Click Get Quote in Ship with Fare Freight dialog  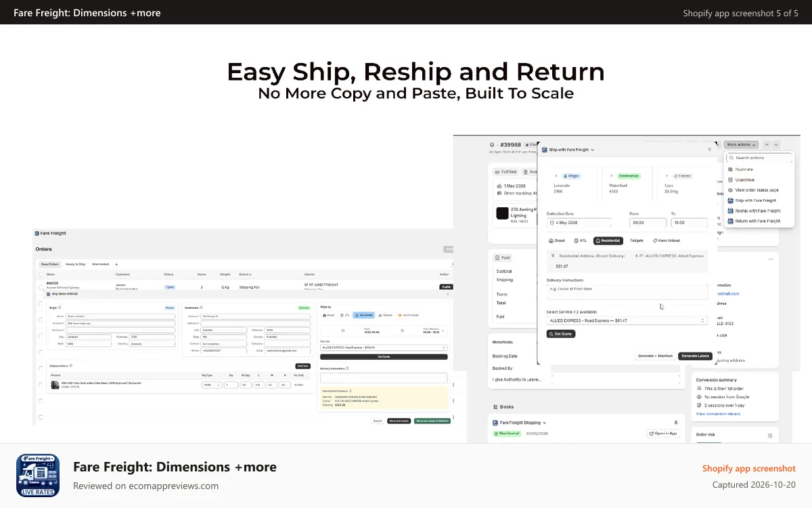(561, 334)
